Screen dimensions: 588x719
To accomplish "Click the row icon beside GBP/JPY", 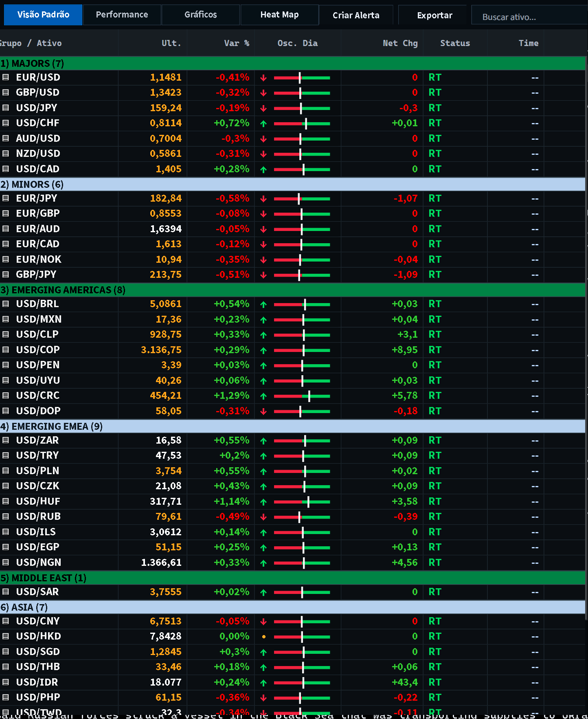I will [6, 275].
